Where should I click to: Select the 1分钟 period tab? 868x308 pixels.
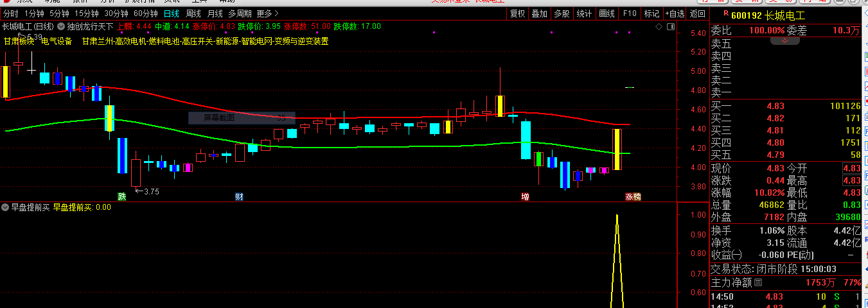[33, 13]
